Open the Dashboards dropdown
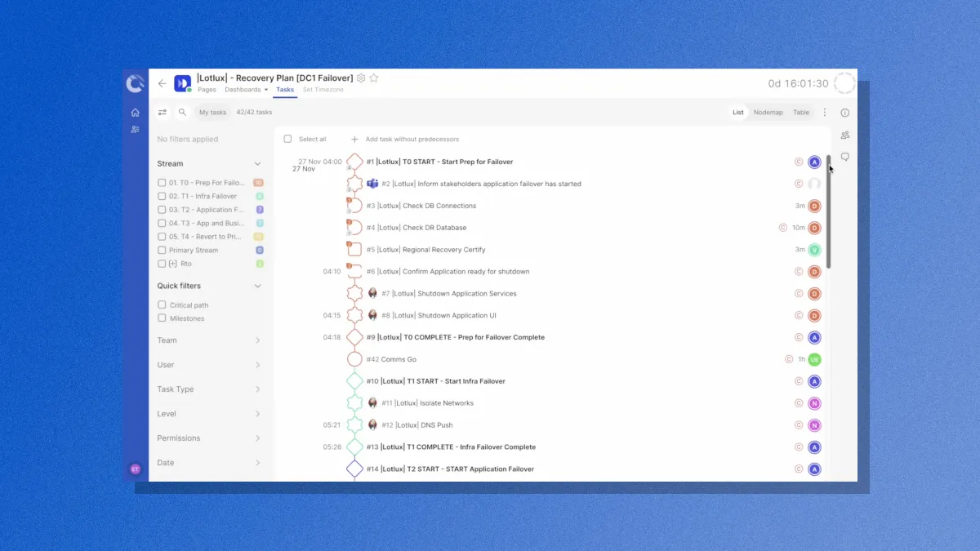 (x=245, y=89)
